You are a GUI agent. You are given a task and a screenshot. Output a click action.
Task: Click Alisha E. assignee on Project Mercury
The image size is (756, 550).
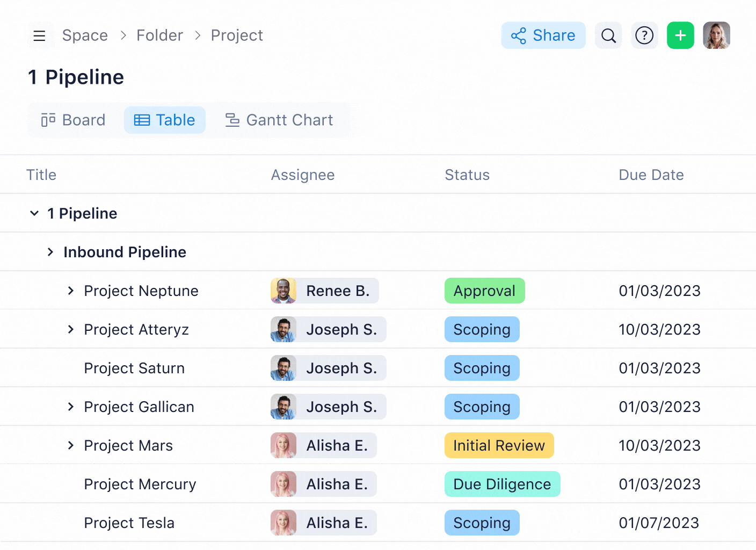coord(324,484)
